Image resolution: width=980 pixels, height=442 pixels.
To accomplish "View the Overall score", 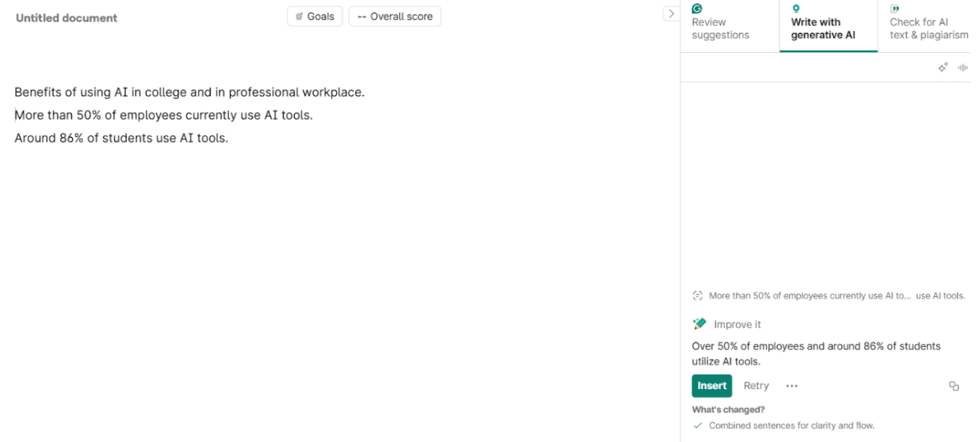I will (x=395, y=17).
